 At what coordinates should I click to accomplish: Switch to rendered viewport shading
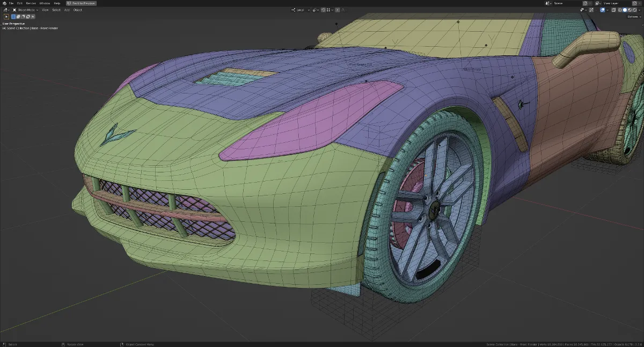point(634,10)
